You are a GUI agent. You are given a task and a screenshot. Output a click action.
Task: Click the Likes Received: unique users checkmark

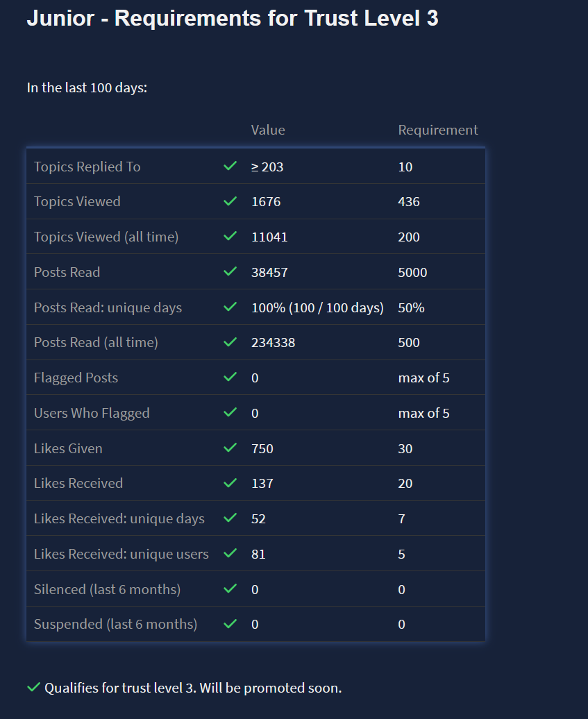230,554
